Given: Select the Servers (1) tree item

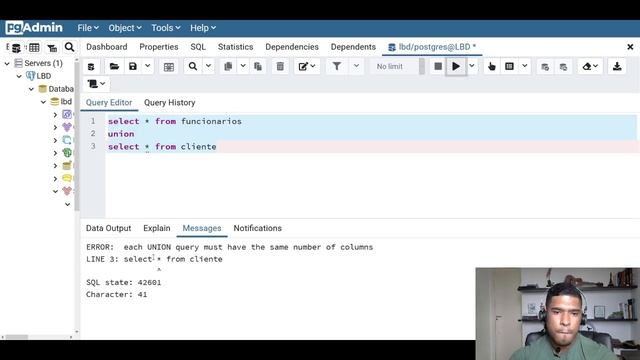Looking at the screenshot, I should (43, 63).
